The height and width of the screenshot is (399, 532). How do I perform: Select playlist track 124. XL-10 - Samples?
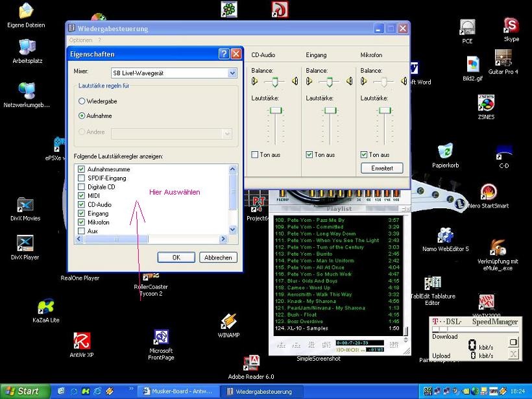(337, 328)
